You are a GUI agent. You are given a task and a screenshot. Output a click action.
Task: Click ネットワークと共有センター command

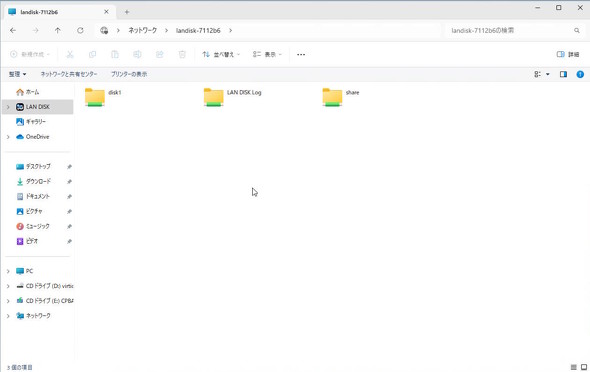[x=69, y=74]
